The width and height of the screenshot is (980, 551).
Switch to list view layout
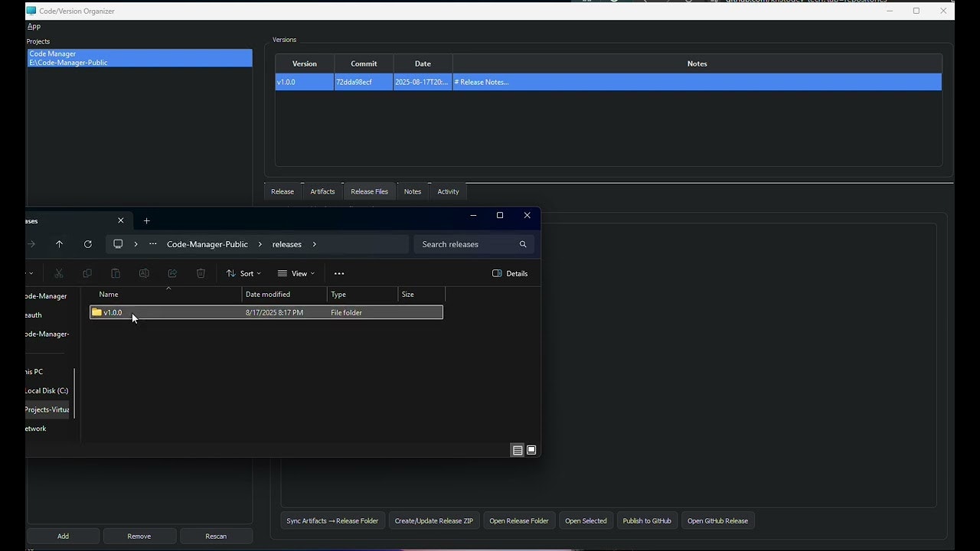coord(518,450)
